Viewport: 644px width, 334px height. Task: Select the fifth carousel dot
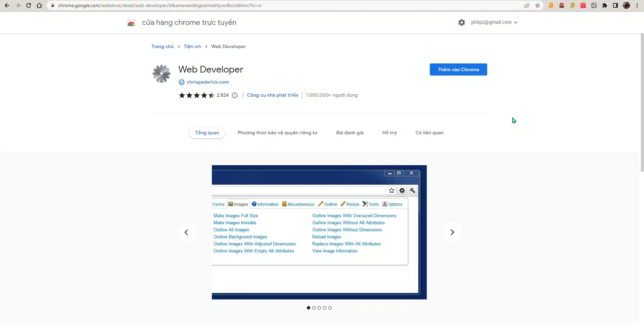tap(330, 308)
